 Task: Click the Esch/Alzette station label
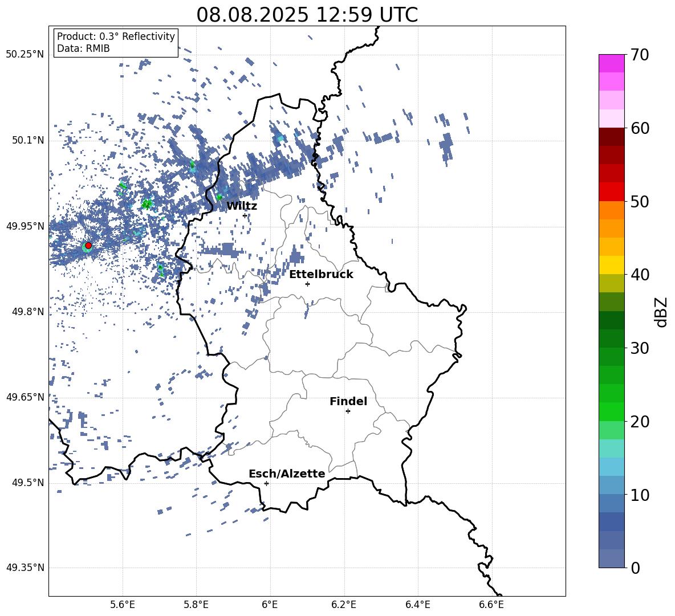click(287, 474)
